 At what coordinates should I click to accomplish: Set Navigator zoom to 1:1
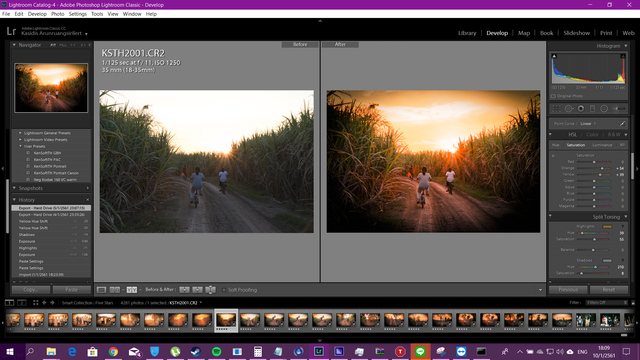(73, 45)
